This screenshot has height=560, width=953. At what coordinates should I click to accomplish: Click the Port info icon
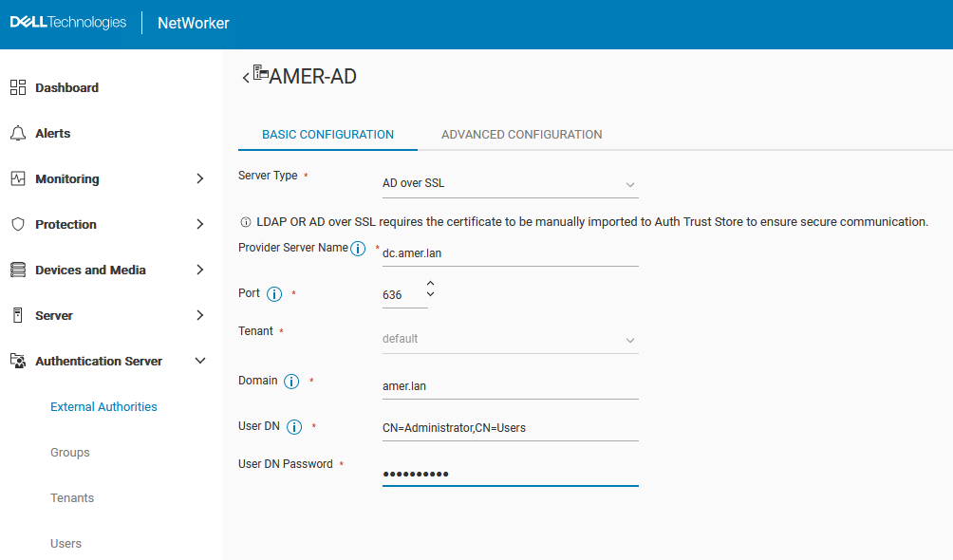pos(274,293)
